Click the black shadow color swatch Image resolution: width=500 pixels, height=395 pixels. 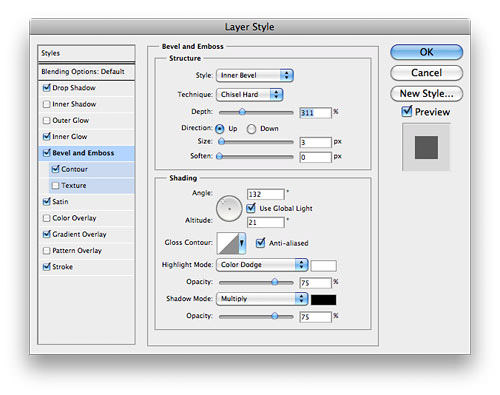tap(323, 300)
